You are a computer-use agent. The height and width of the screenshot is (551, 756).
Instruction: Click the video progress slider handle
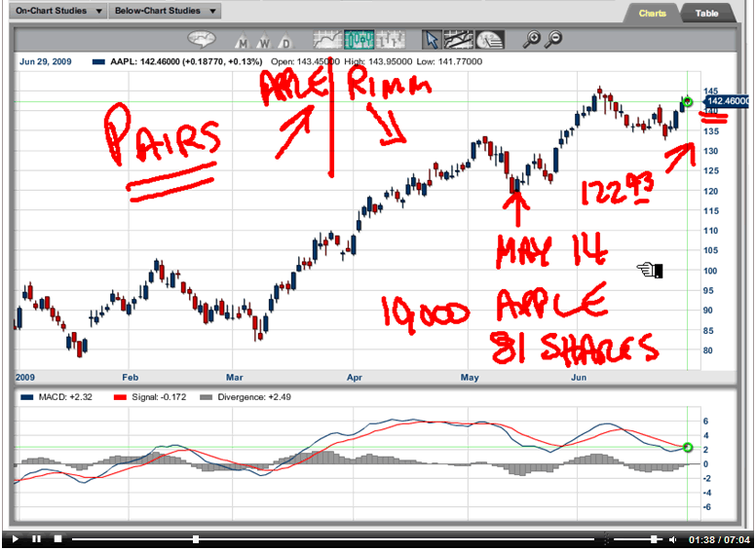[x=196, y=539]
